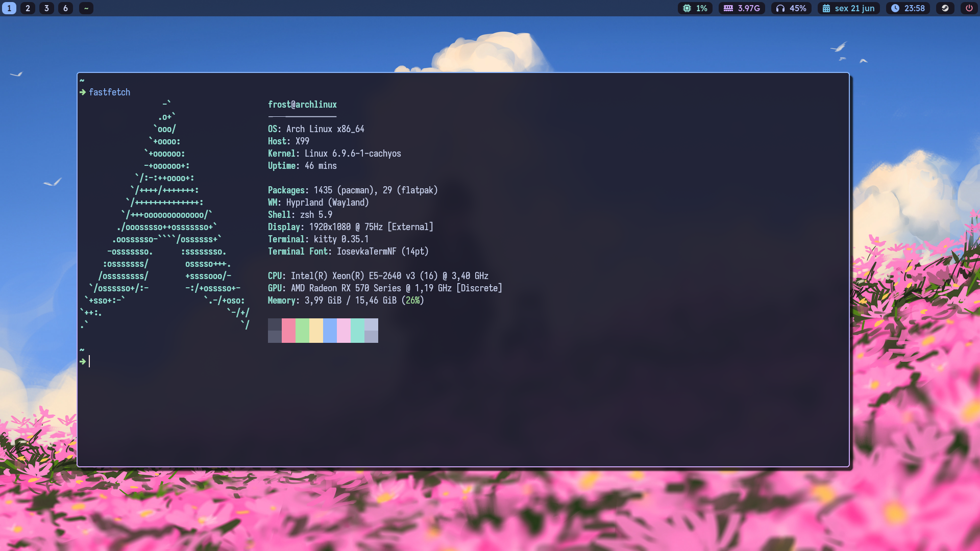The height and width of the screenshot is (551, 980).
Task: Click the frost@archlinux title text
Action: coord(302,105)
